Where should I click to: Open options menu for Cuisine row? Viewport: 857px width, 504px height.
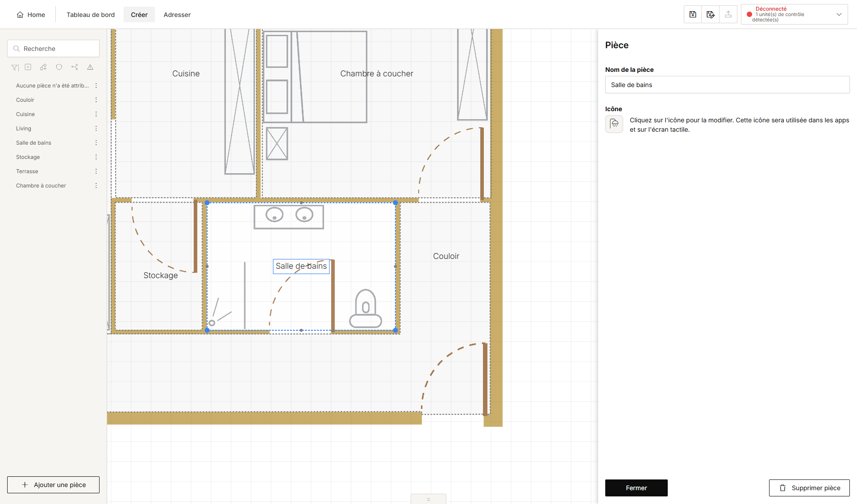pyautogui.click(x=96, y=114)
